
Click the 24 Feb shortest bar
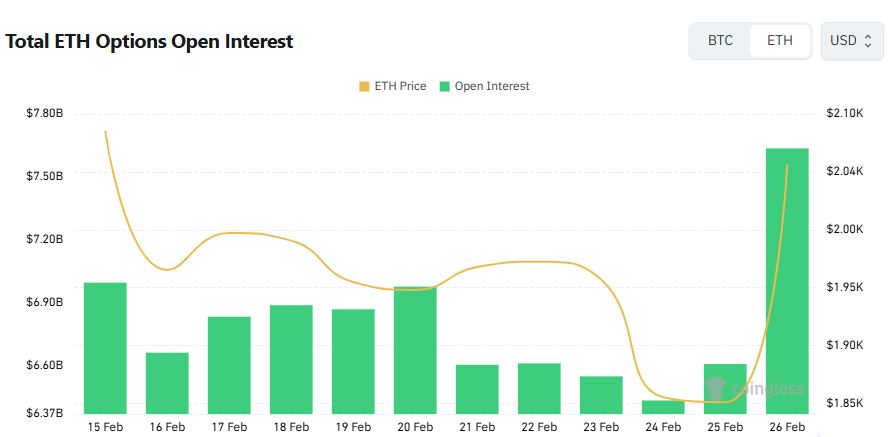tap(663, 406)
